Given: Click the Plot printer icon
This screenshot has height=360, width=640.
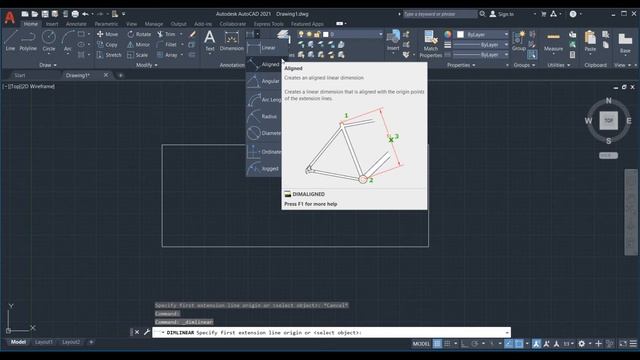Looking at the screenshot, I should point(75,14).
